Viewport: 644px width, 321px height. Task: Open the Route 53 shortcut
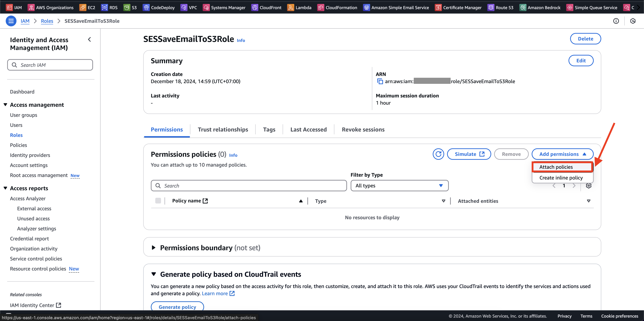[x=501, y=8]
